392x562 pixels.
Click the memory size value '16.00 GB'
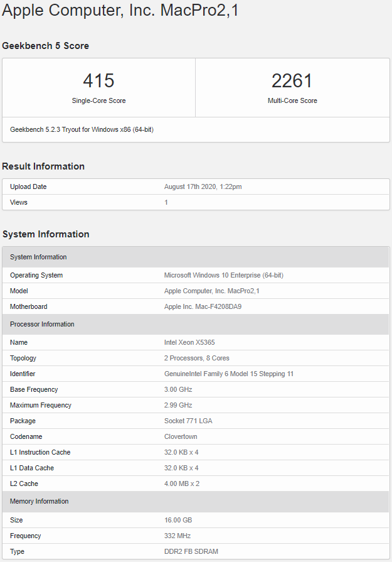coord(178,520)
